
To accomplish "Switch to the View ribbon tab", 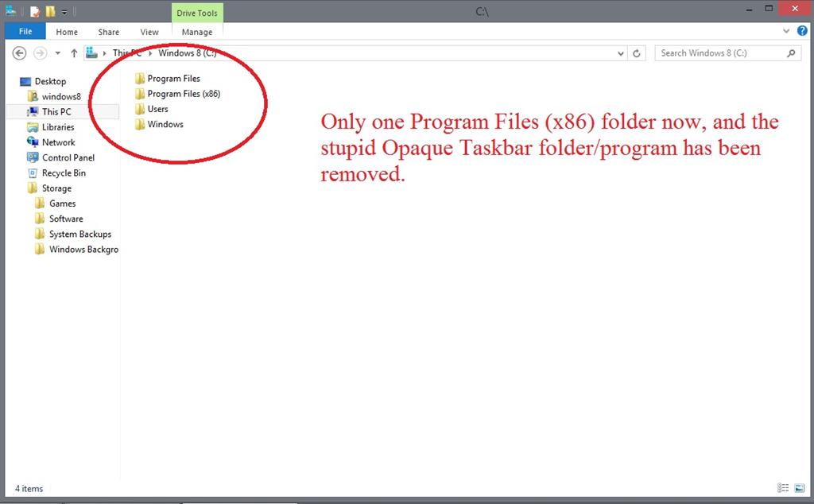I will pyautogui.click(x=149, y=32).
